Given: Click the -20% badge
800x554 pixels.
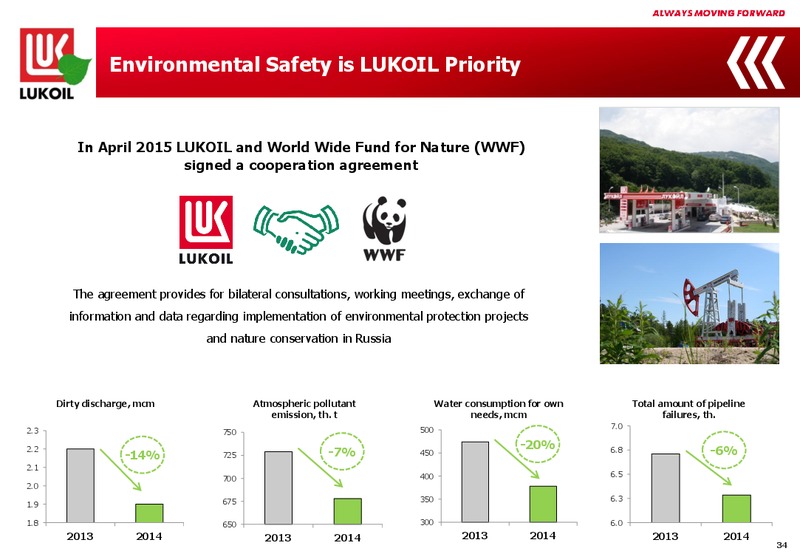Looking at the screenshot, I should 537,444.
